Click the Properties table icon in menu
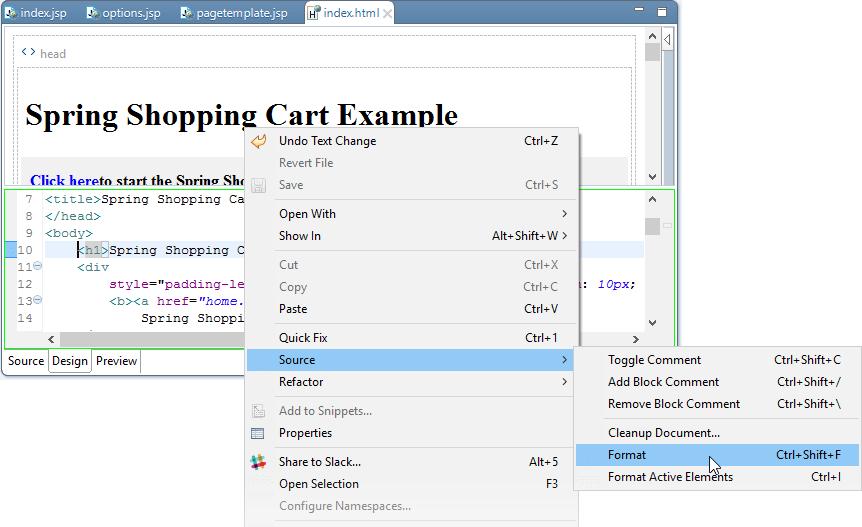The height and width of the screenshot is (527, 862). click(258, 433)
